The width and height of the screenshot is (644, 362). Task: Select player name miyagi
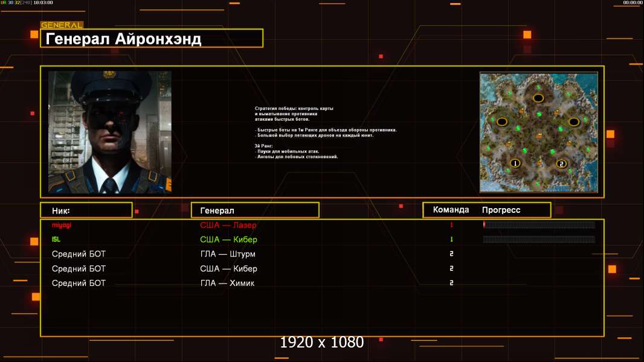tap(62, 225)
